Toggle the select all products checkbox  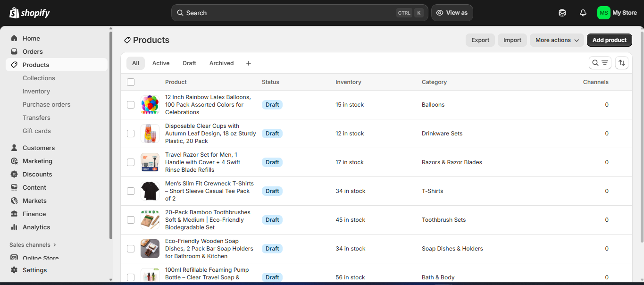tap(131, 82)
